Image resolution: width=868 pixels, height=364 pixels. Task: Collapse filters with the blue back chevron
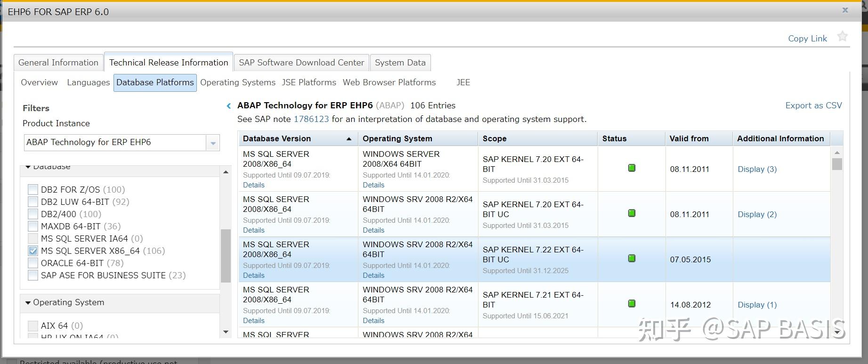tap(229, 106)
